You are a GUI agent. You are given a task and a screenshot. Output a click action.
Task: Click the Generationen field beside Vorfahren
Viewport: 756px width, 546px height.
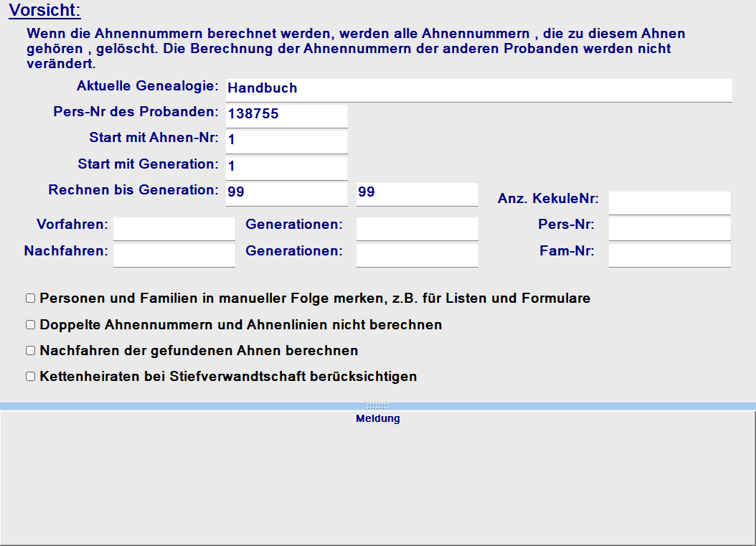click(x=417, y=228)
